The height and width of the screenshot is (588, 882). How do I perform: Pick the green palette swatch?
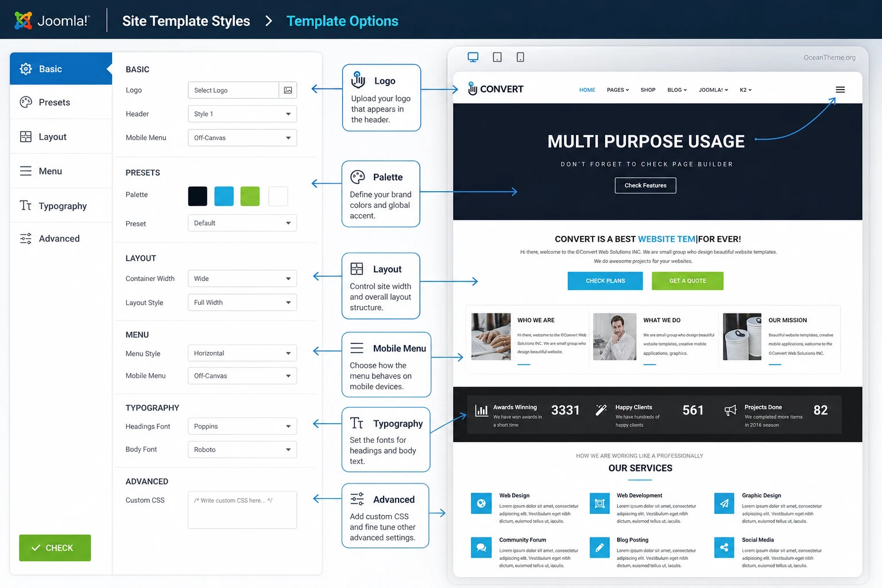(x=250, y=196)
